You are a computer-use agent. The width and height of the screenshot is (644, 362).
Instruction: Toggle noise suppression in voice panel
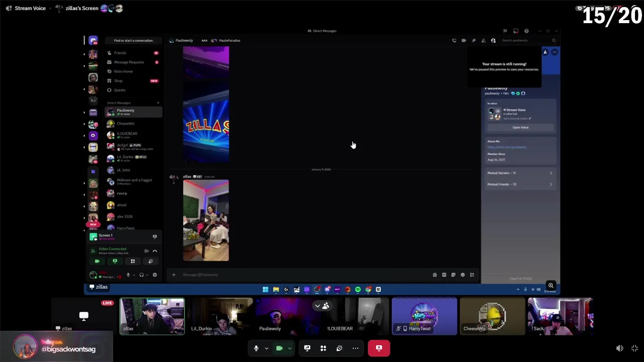(x=146, y=251)
